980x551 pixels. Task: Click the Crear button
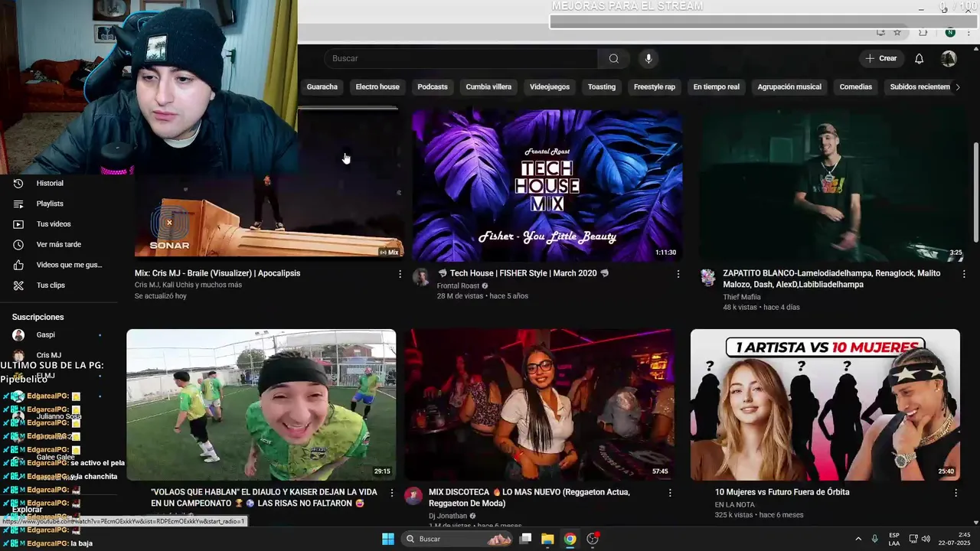(881, 59)
